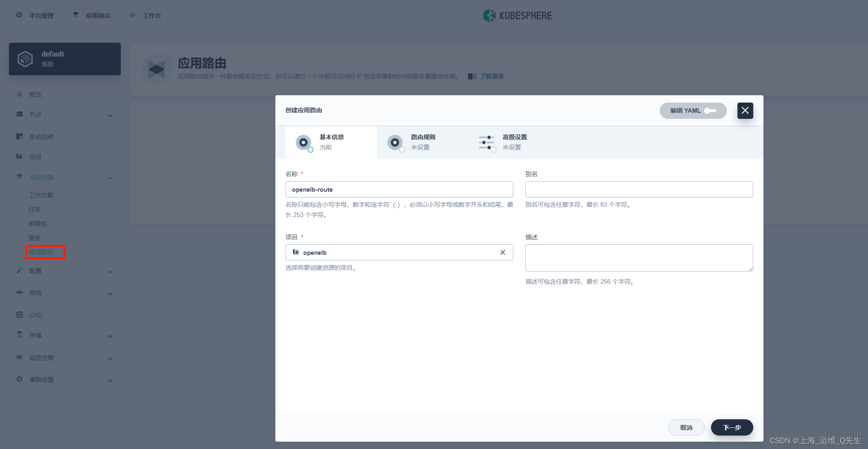Click the nodes icon in sidebar

[x=20, y=114]
